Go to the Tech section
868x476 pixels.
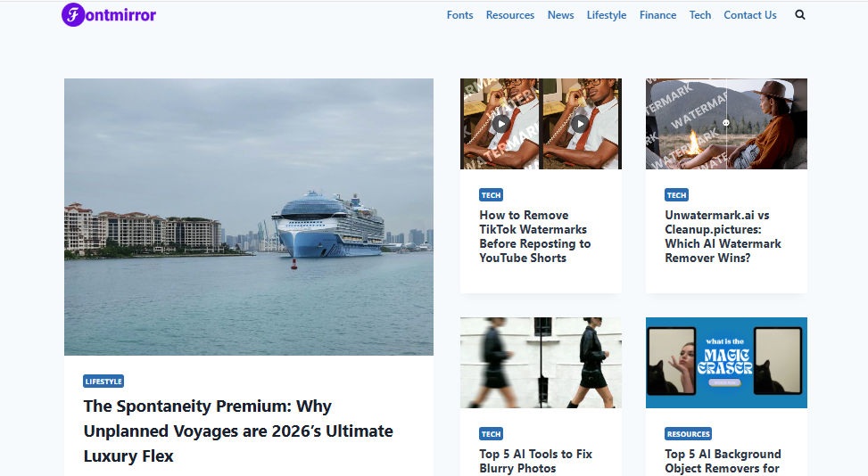(700, 15)
